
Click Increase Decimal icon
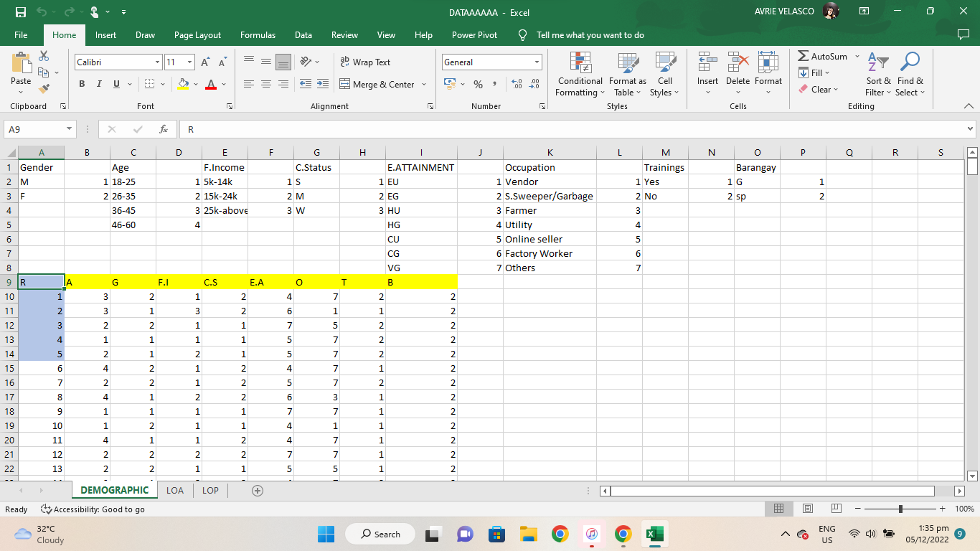(517, 84)
